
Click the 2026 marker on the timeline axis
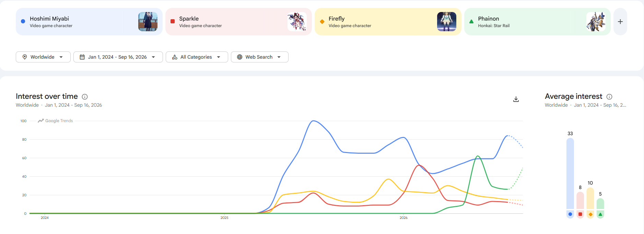403,218
